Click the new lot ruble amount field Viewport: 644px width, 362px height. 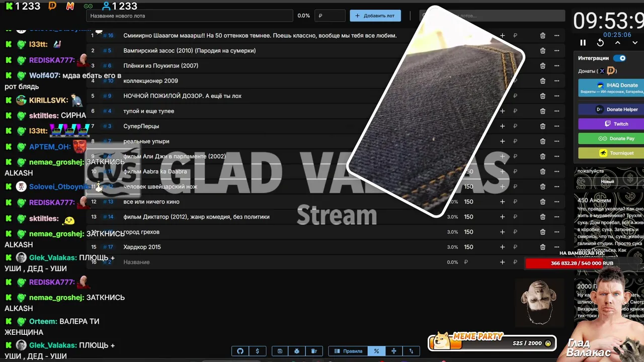[330, 16]
